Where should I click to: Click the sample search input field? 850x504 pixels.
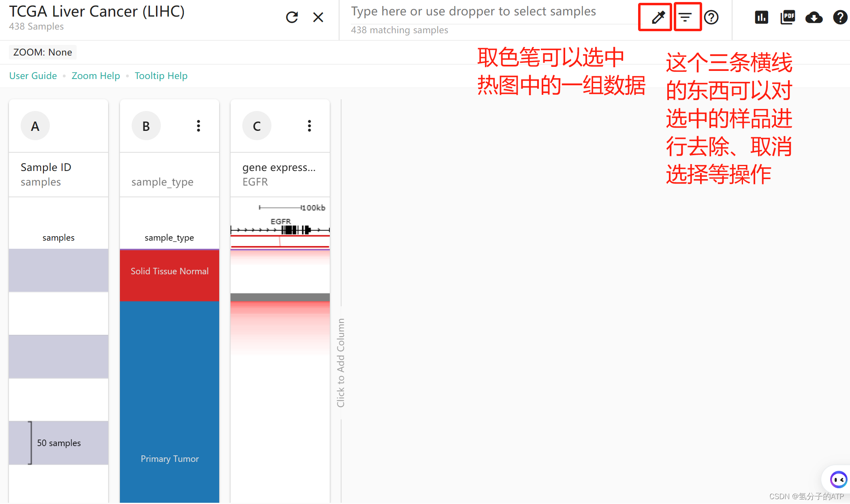[473, 12]
